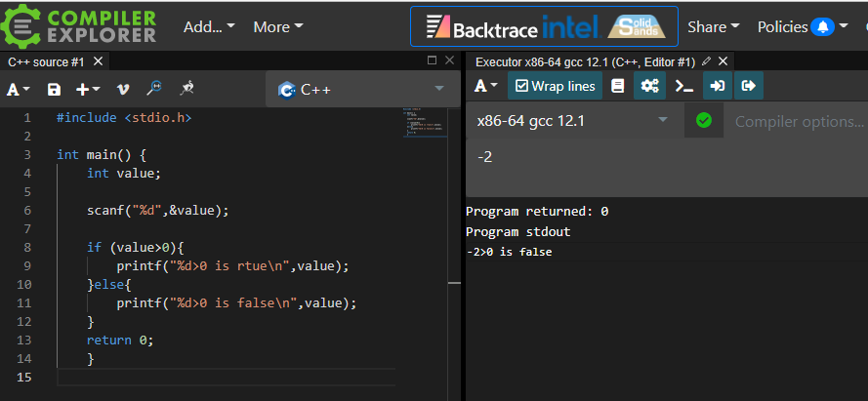The image size is (868, 401).
Task: Open the Share dropdown
Action: tap(714, 26)
